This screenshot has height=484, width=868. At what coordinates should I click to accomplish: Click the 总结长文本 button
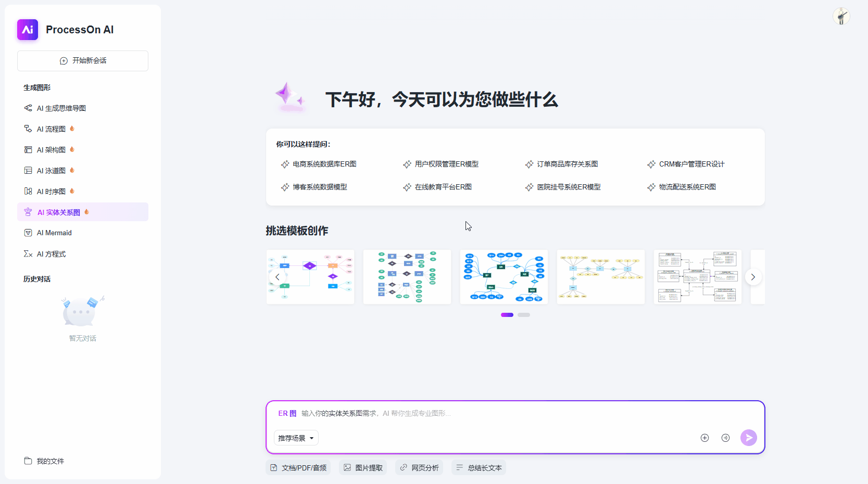click(479, 468)
